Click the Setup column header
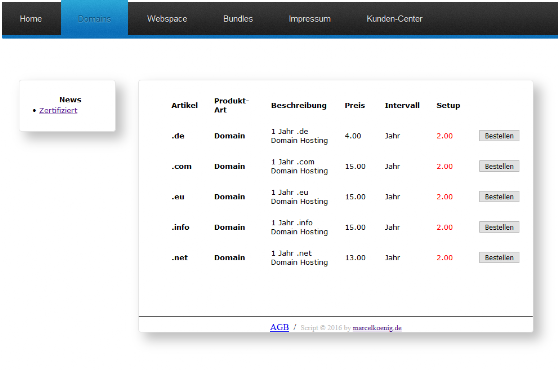 click(x=448, y=106)
